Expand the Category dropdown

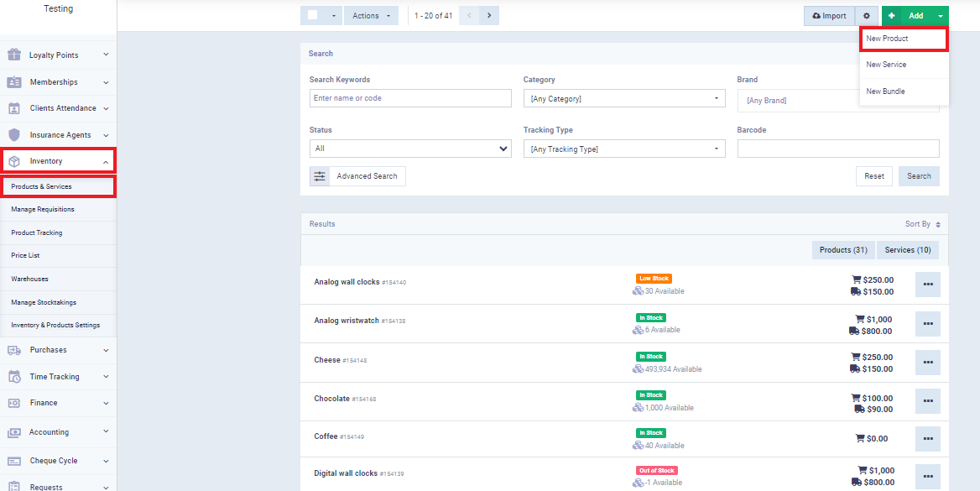[x=623, y=99]
